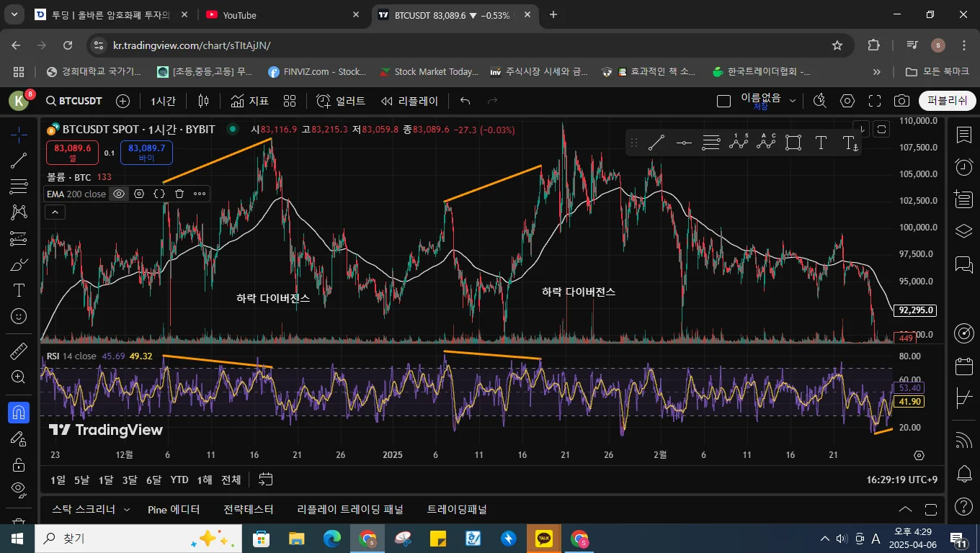
Task: Collapse the indicator legend chevron
Action: click(55, 212)
